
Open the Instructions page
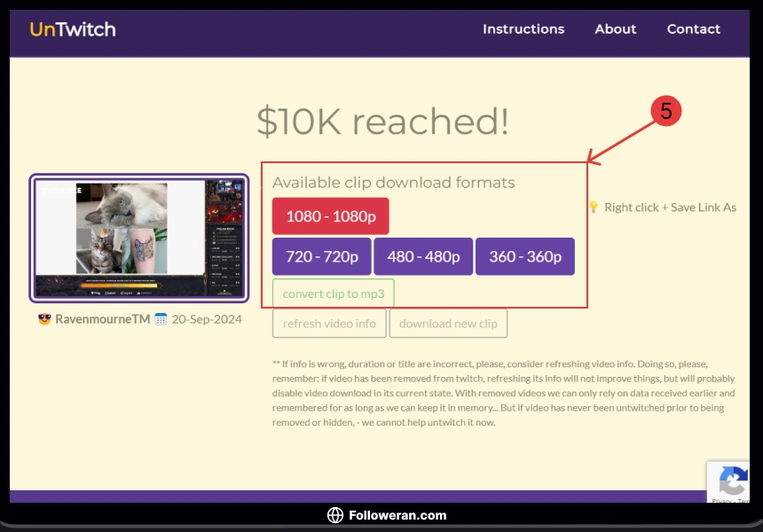click(x=523, y=29)
